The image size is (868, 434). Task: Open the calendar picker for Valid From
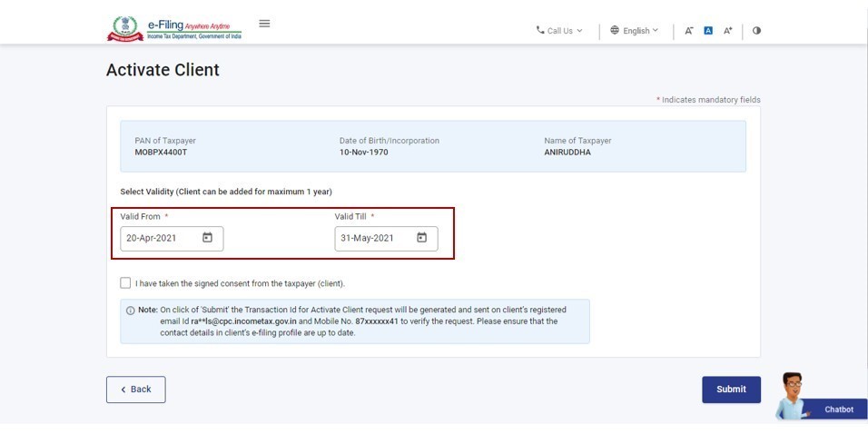(x=207, y=238)
